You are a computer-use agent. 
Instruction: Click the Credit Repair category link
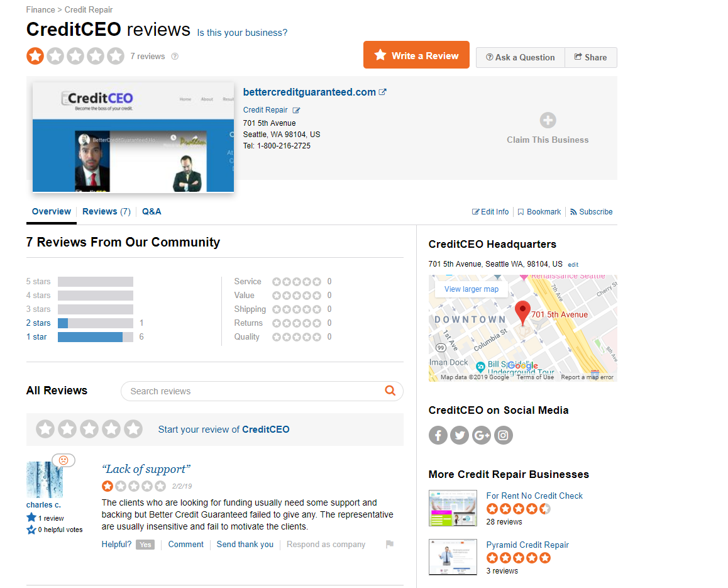click(x=265, y=110)
